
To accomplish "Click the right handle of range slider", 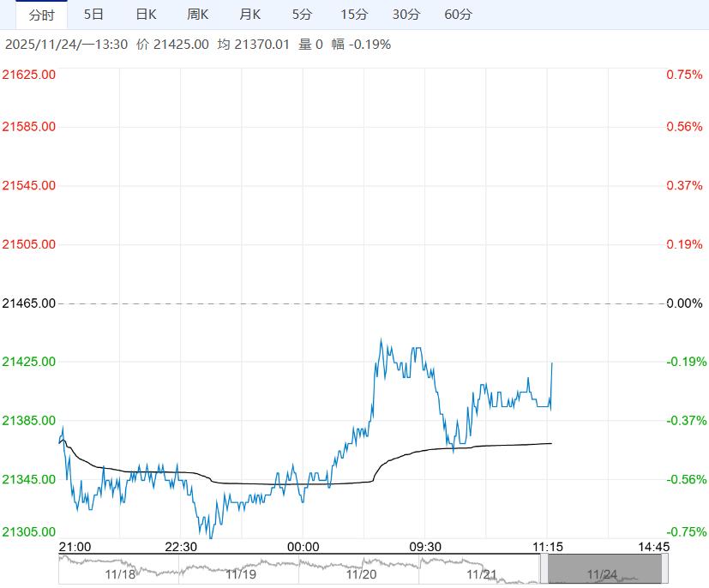I will point(664,568).
